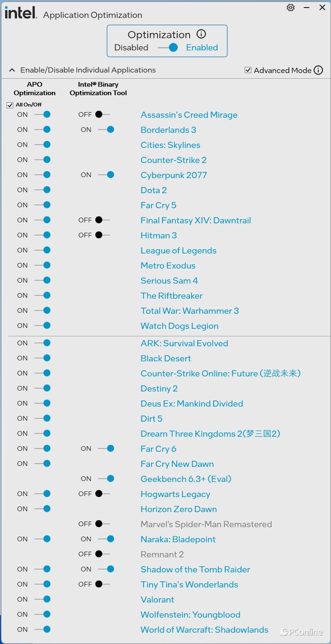Click the Optimization info icon
This screenshot has width=331, height=644.
[x=201, y=34]
